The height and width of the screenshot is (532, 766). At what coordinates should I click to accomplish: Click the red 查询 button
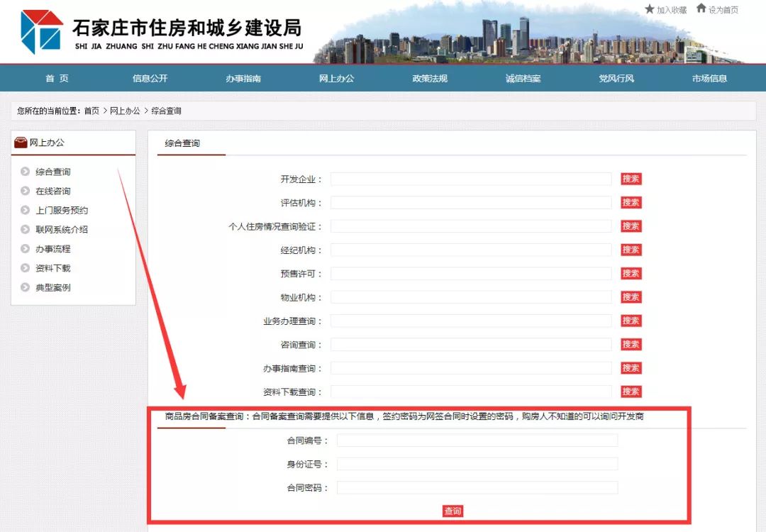click(453, 511)
